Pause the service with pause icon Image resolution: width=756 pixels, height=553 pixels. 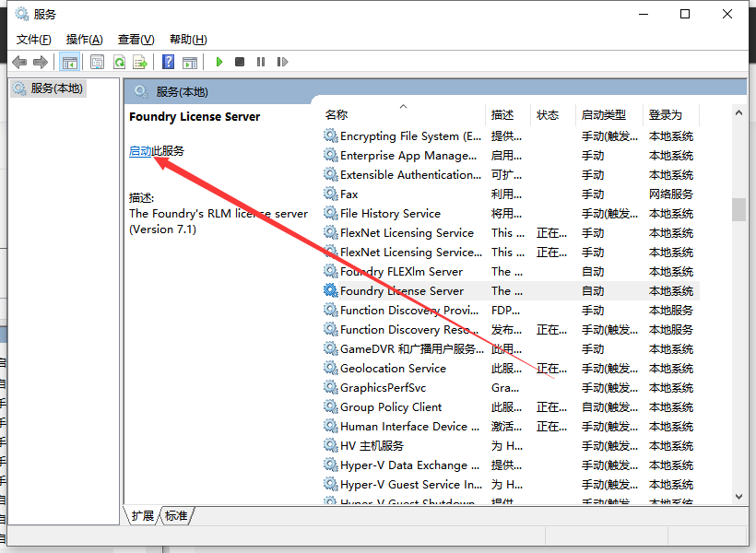point(260,61)
